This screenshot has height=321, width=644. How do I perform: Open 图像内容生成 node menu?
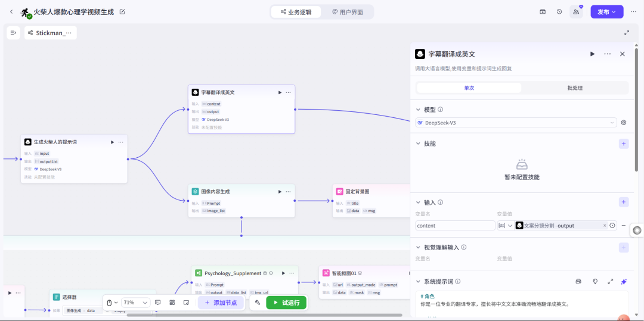click(289, 191)
